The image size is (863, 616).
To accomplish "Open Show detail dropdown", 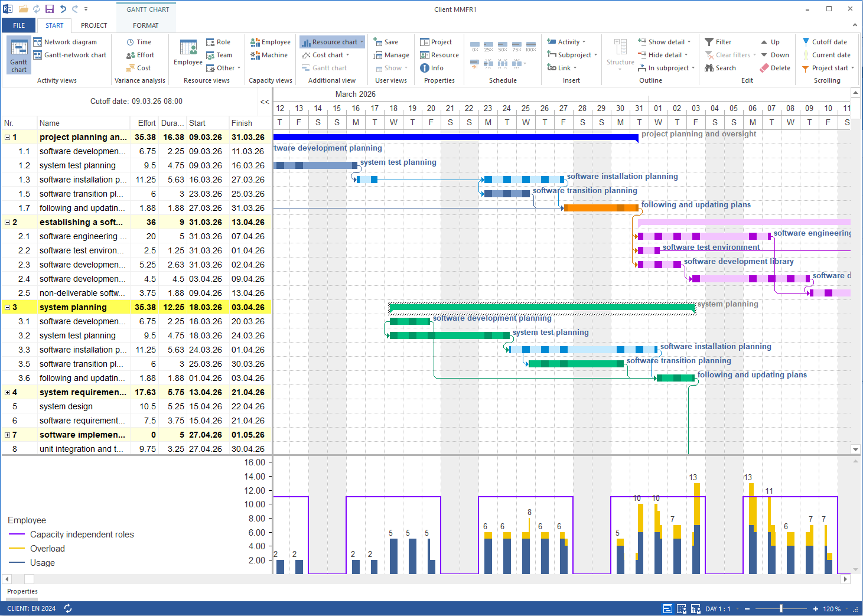I will click(664, 42).
